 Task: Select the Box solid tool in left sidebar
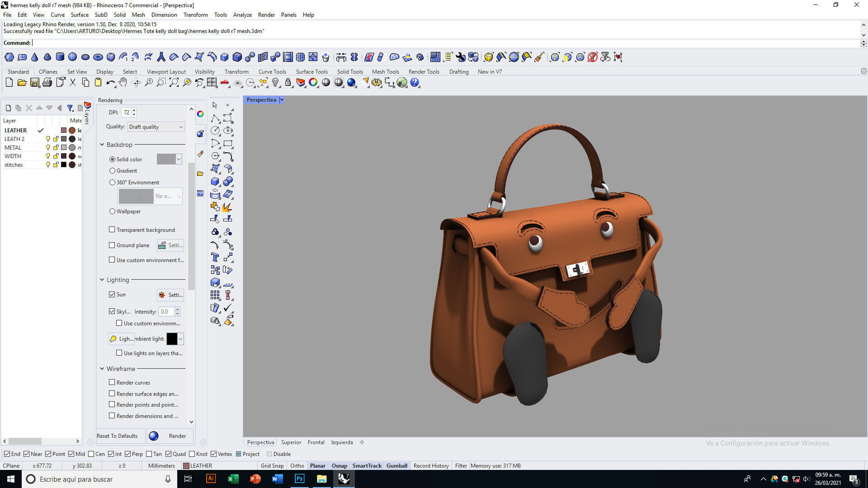click(215, 182)
